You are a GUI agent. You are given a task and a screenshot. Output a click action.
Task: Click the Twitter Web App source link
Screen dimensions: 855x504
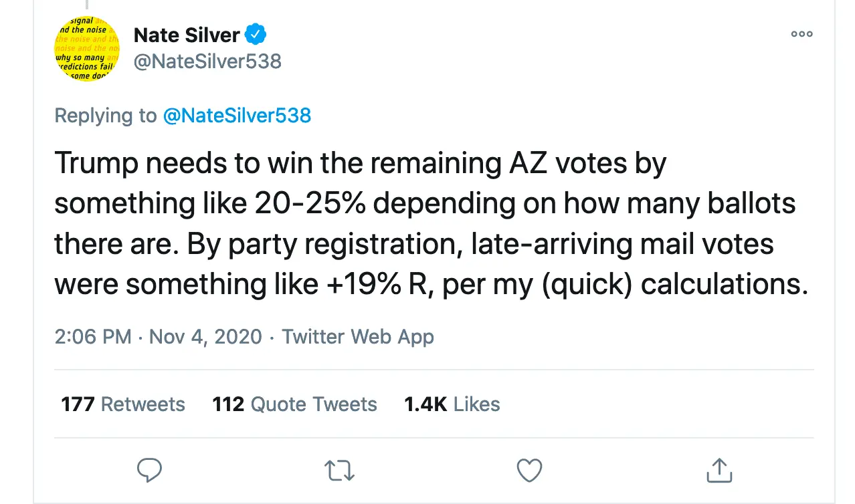358,336
